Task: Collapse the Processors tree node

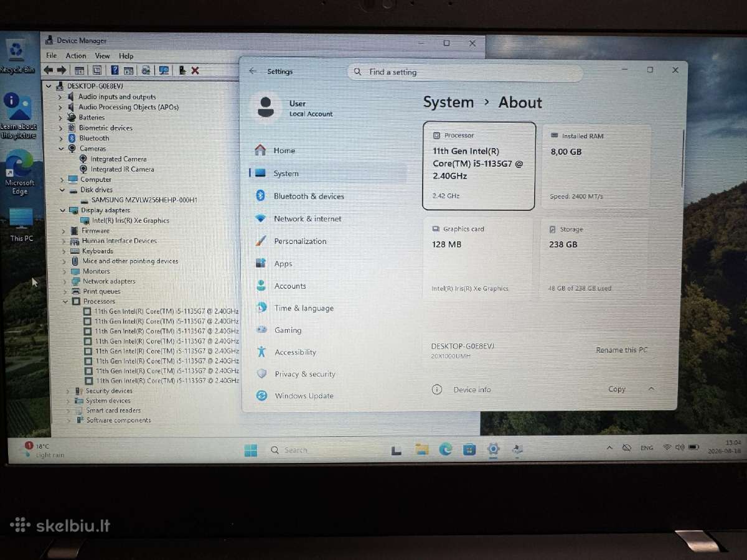Action: [x=65, y=302]
